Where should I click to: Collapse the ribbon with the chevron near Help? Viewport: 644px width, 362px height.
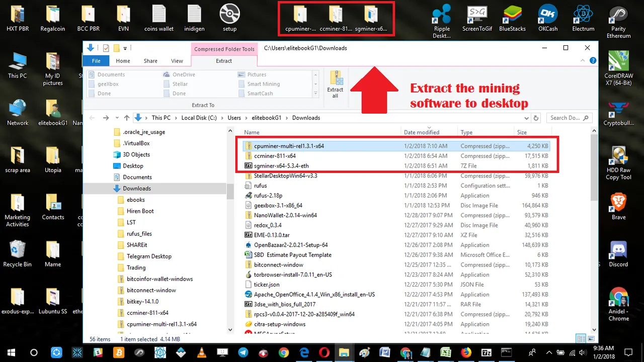[x=584, y=61]
